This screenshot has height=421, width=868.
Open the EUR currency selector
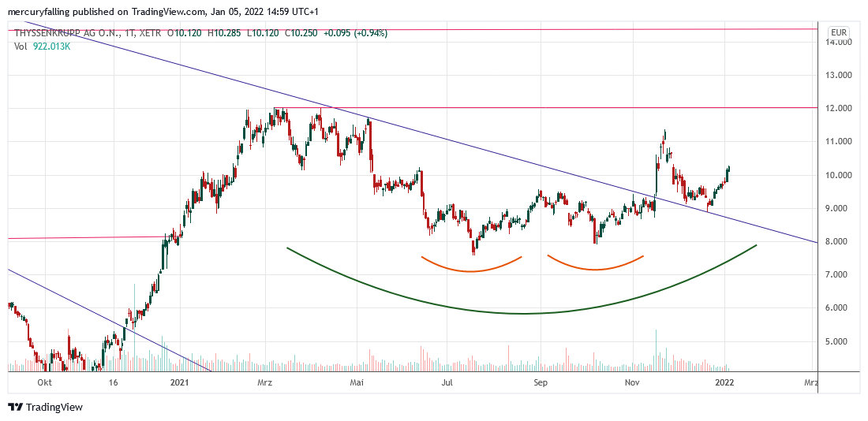coord(838,33)
